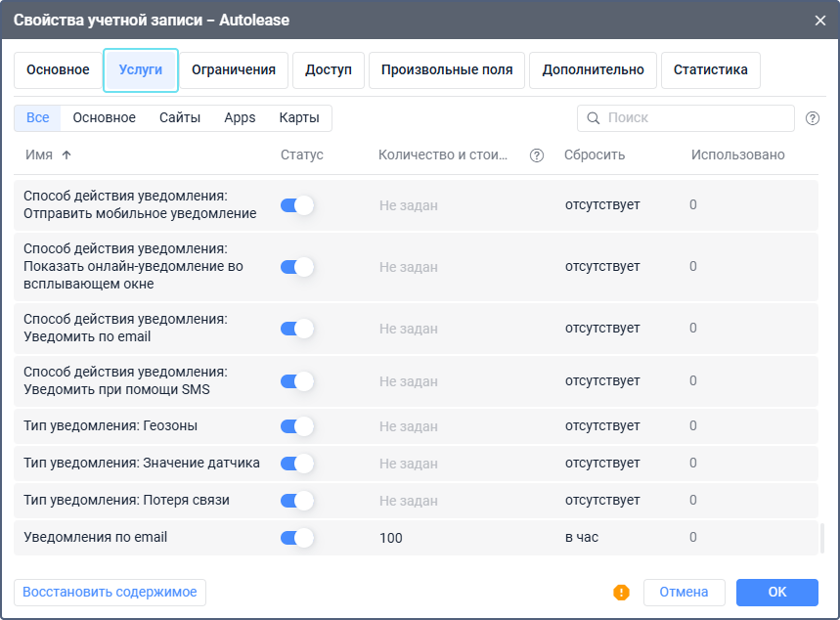The height and width of the screenshot is (620, 840).
Task: Toggle off Уведомления по email service
Action: click(x=296, y=537)
